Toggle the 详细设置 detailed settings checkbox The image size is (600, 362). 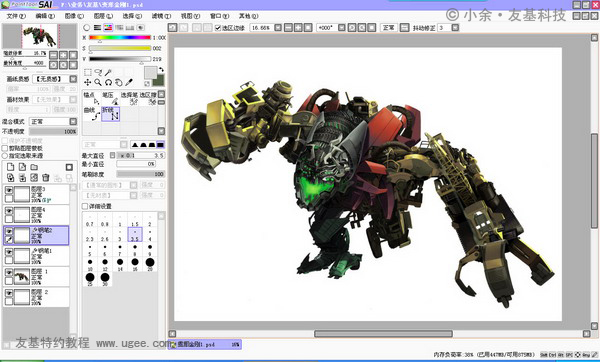tap(85, 206)
